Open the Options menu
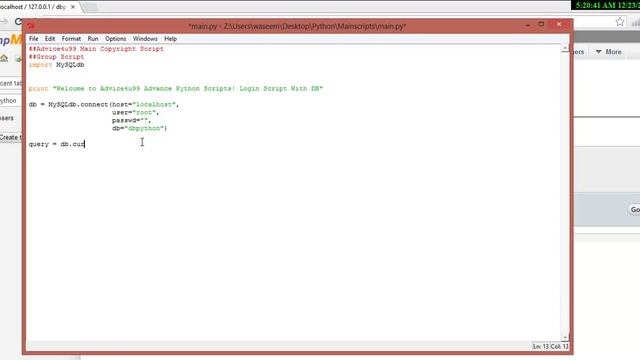640x360 pixels. pyautogui.click(x=116, y=39)
